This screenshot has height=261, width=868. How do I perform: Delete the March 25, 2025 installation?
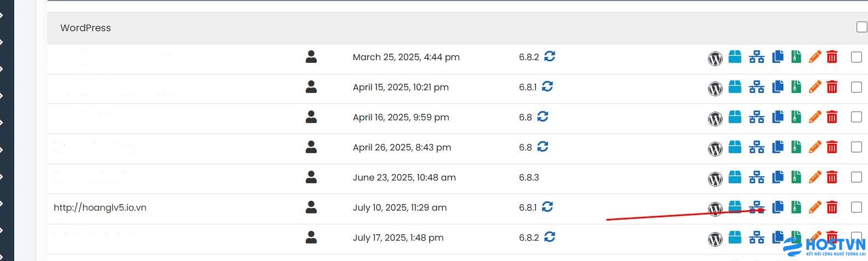832,57
